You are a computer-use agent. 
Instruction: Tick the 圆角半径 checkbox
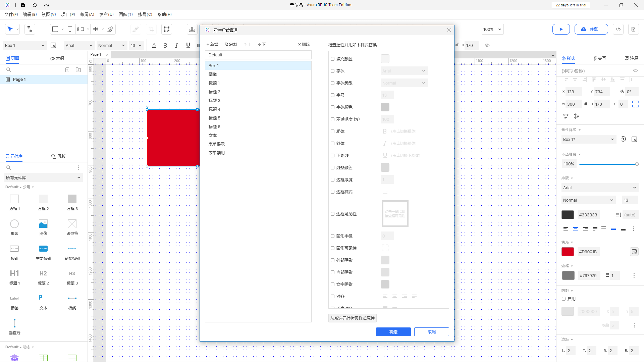click(332, 236)
